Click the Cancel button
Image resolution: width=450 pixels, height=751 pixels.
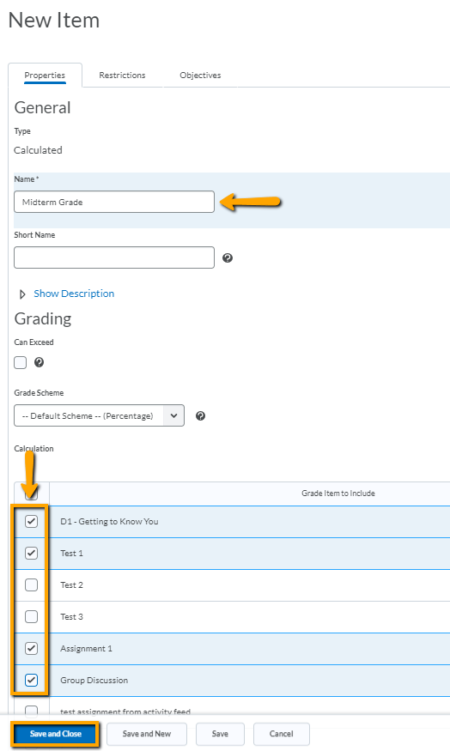[x=281, y=734]
